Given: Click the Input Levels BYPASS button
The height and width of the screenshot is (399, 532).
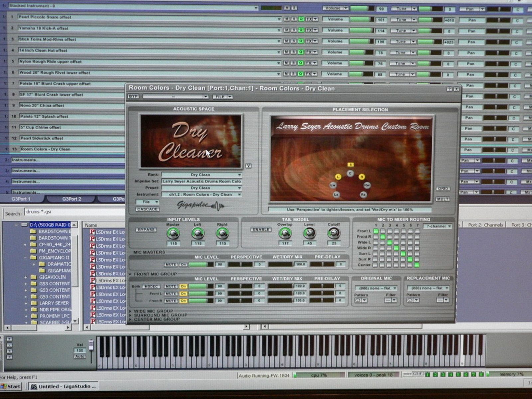Looking at the screenshot, I should coord(146,230).
